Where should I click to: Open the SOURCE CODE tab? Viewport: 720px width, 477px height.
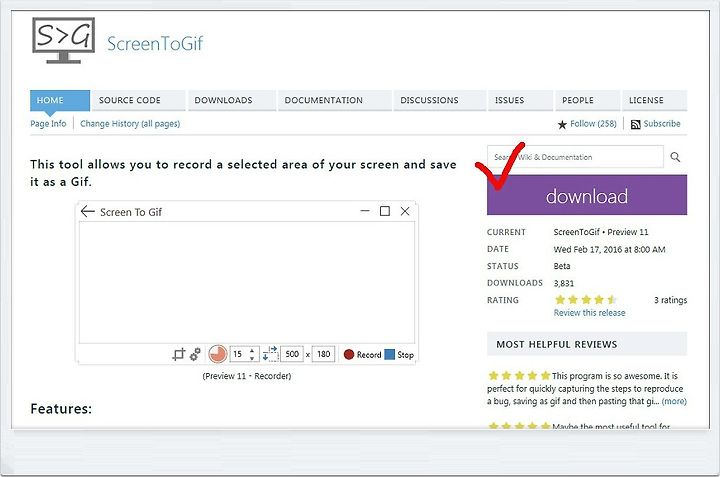138,100
